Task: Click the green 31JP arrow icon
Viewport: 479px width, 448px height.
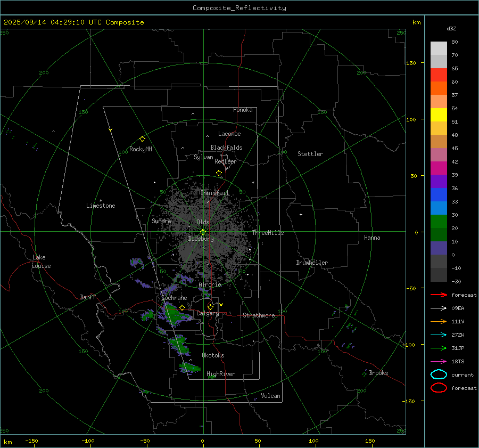Action: point(439,348)
